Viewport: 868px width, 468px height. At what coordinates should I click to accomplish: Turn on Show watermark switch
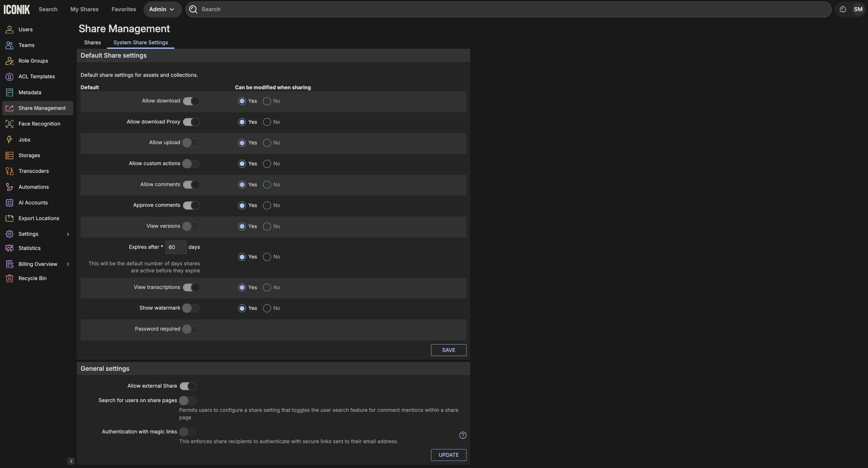(191, 308)
